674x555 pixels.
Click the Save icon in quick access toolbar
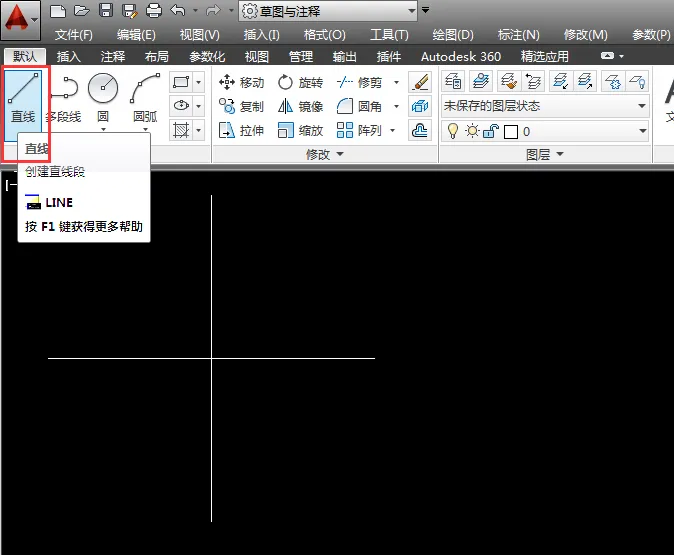click(106, 10)
